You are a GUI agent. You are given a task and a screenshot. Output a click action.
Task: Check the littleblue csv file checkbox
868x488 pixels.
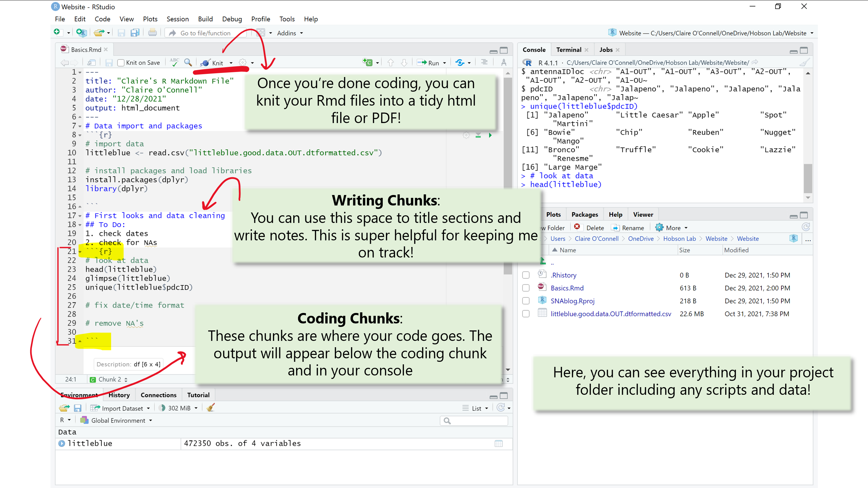[x=526, y=313]
